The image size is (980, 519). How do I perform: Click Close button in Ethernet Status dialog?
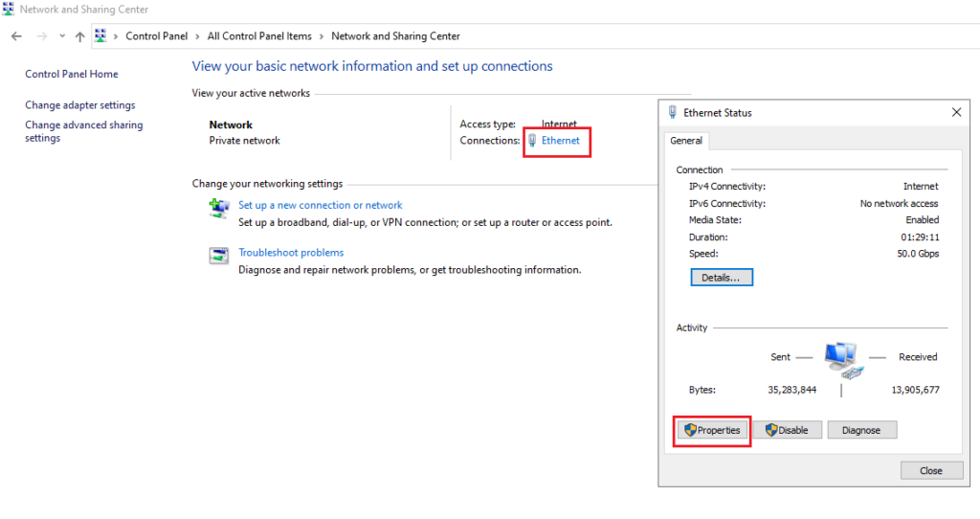(931, 471)
